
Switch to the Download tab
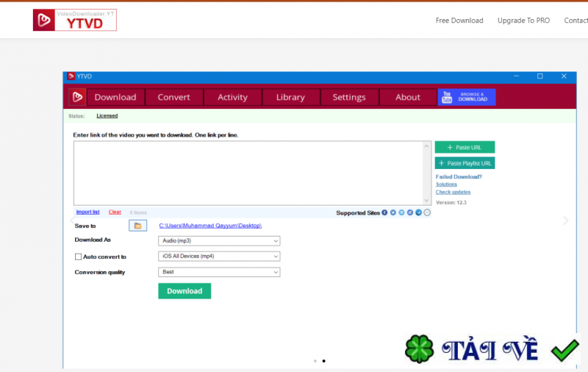tap(115, 97)
